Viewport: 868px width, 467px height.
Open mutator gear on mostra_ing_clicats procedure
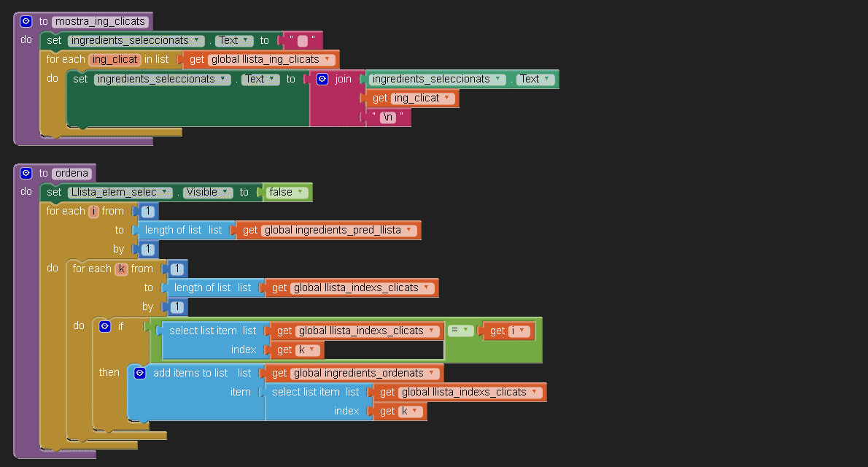click(26, 21)
